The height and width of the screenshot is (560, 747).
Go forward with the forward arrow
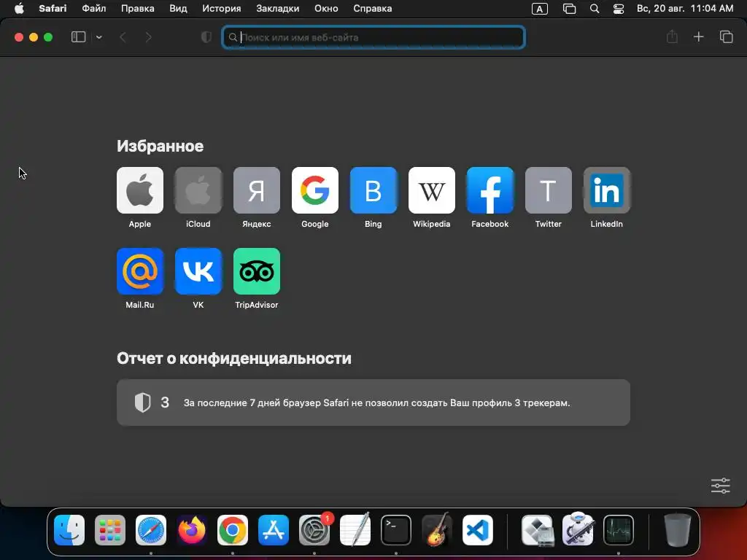tap(149, 37)
